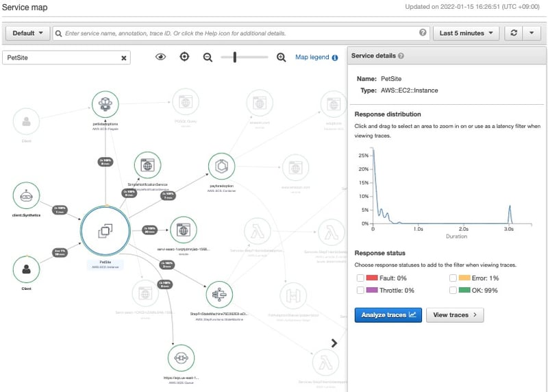548x392 pixels.
Task: Click the orange Error color swatch
Action: coord(464,278)
